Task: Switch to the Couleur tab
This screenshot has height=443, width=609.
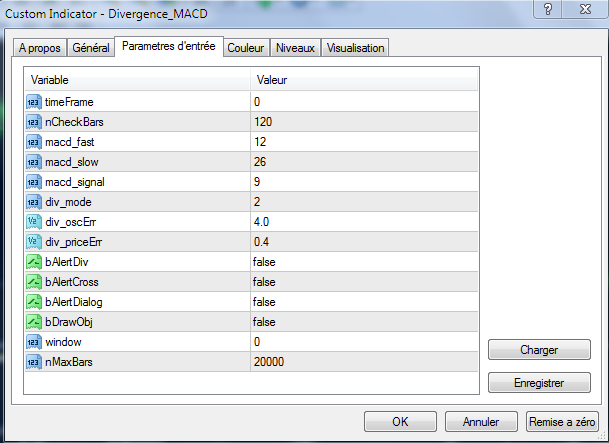Action: click(x=245, y=48)
